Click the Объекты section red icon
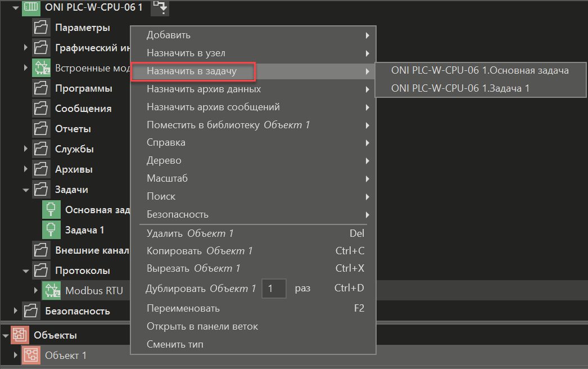 pyautogui.click(x=20, y=335)
